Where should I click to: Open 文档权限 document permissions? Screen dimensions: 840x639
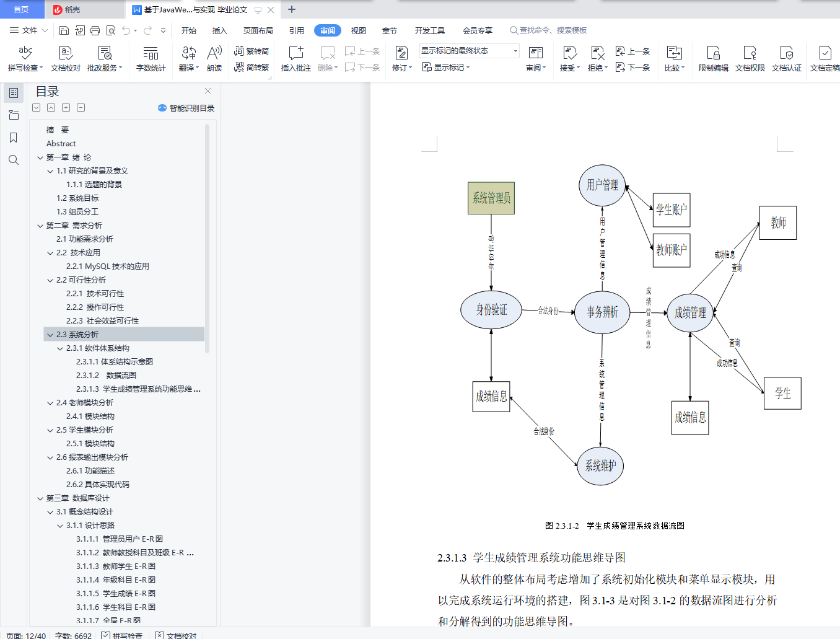pos(750,59)
